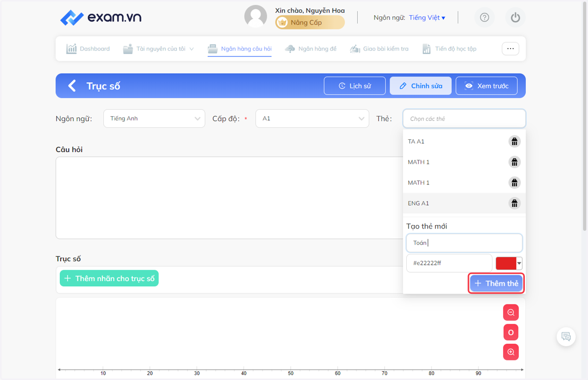Click inside the Câu hỏi text area

click(x=229, y=198)
